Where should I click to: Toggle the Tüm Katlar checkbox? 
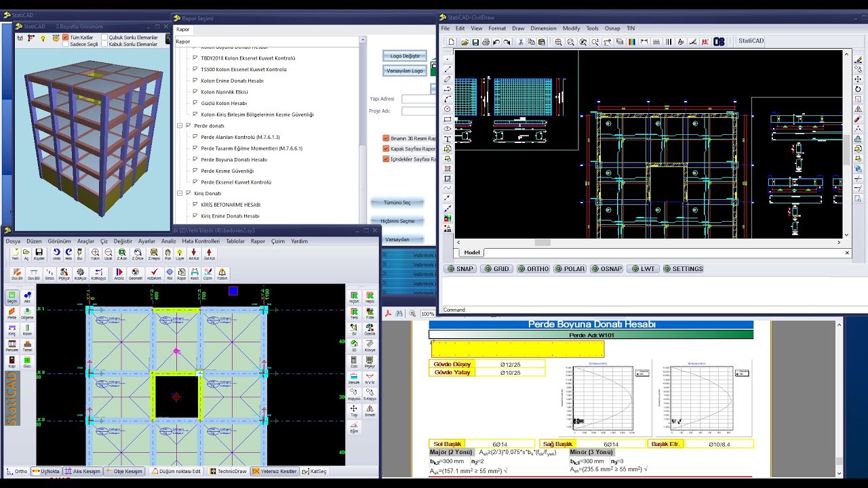(x=66, y=37)
